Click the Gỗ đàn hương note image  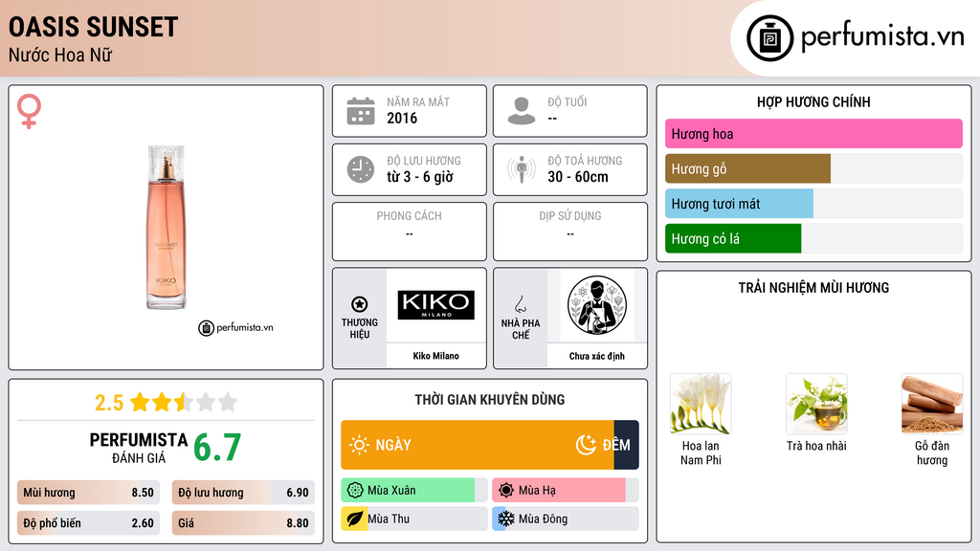tap(932, 405)
